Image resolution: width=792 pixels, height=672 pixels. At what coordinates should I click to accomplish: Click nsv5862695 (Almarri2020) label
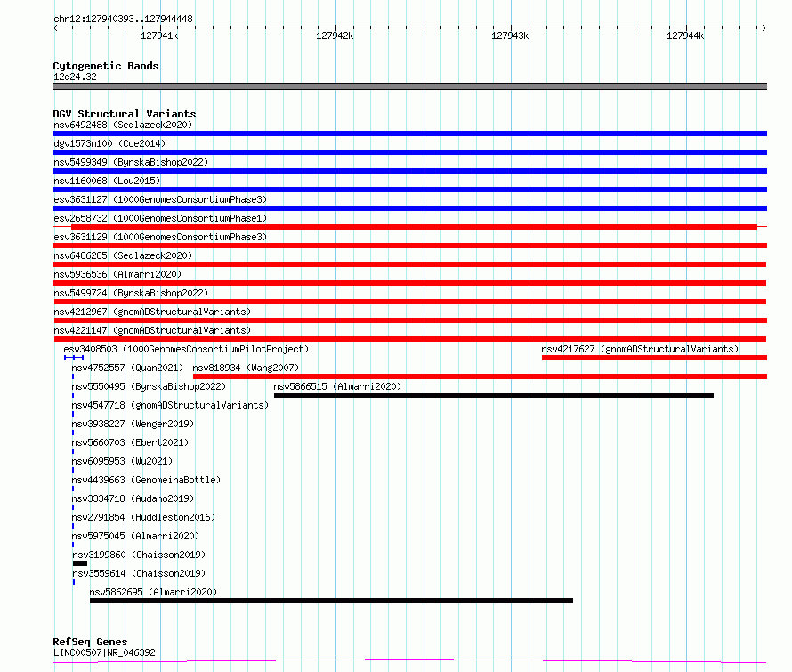(x=153, y=592)
